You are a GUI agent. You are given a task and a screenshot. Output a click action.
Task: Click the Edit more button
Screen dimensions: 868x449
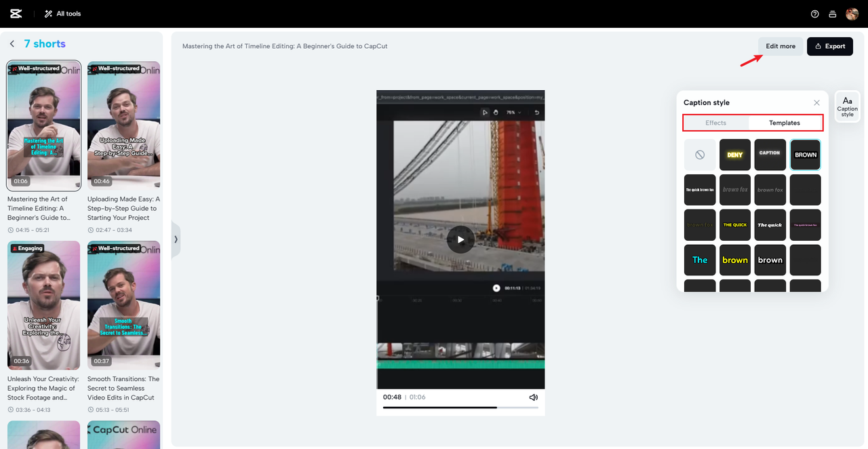780,46
